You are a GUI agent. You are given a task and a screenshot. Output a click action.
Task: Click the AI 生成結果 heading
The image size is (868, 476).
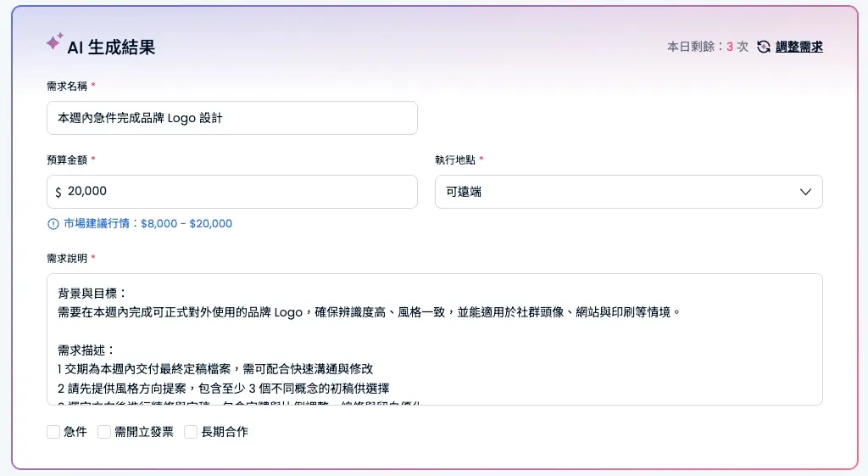point(111,47)
